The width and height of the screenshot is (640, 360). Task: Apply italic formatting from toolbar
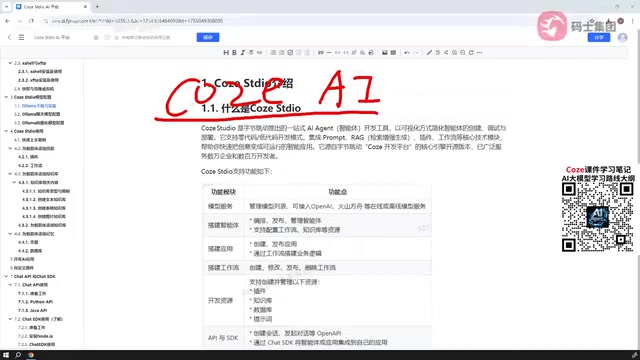(242, 53)
